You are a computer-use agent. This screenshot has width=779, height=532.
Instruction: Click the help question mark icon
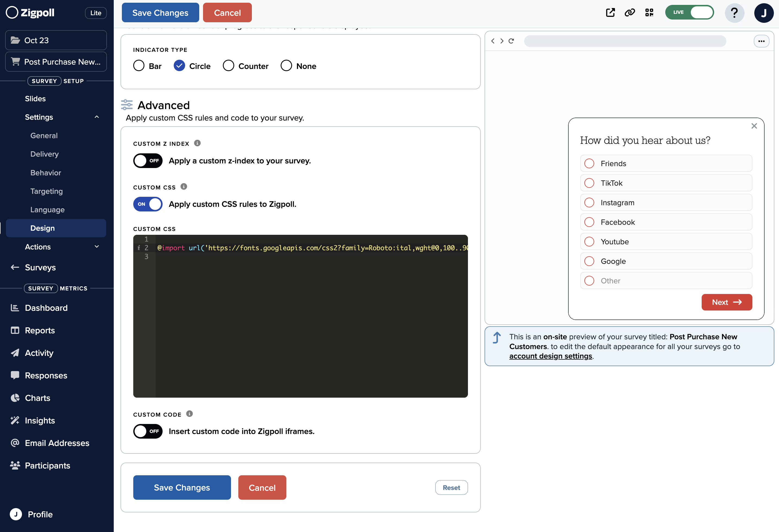(x=734, y=13)
